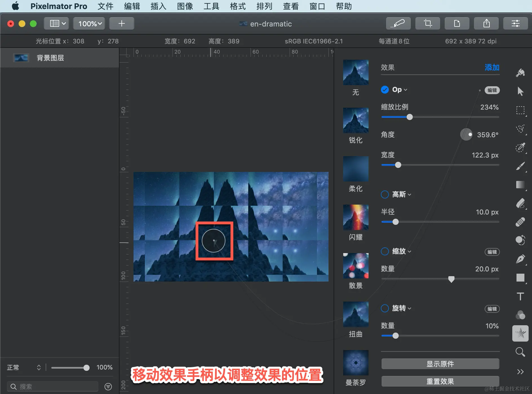
Task: Select the Type text tool
Action: click(x=520, y=296)
